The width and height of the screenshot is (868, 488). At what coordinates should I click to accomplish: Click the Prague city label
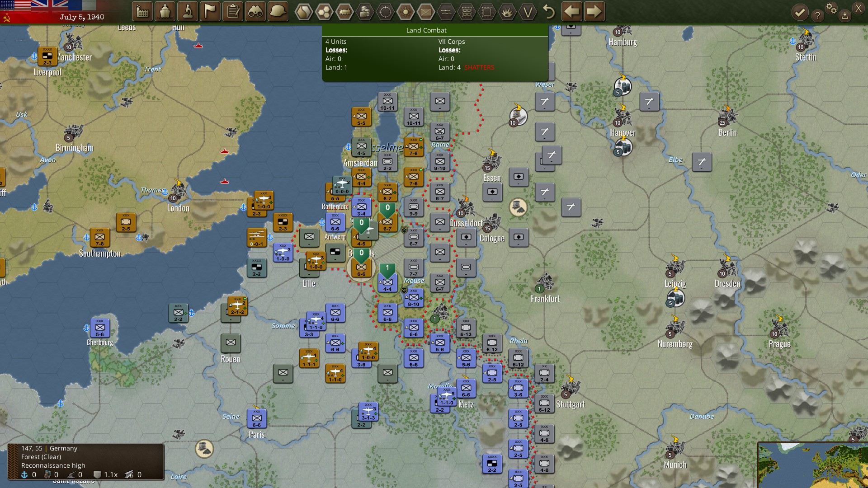tap(780, 344)
